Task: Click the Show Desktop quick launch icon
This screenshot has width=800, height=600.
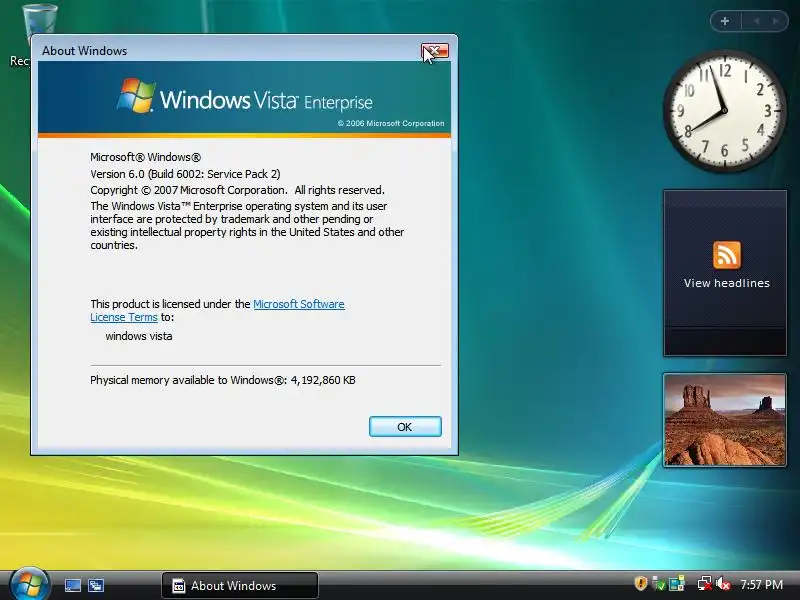Action: coord(72,585)
